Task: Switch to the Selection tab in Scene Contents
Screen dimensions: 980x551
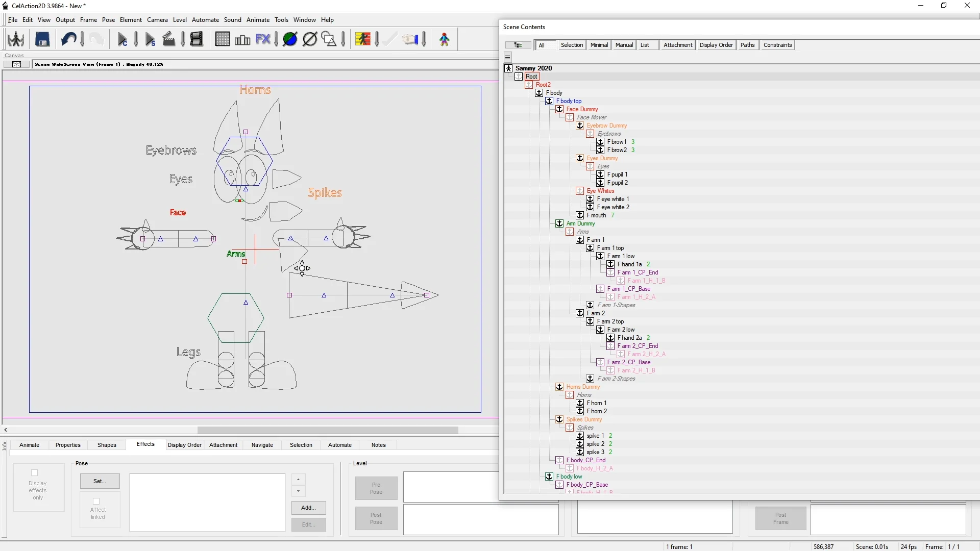Action: (x=572, y=45)
